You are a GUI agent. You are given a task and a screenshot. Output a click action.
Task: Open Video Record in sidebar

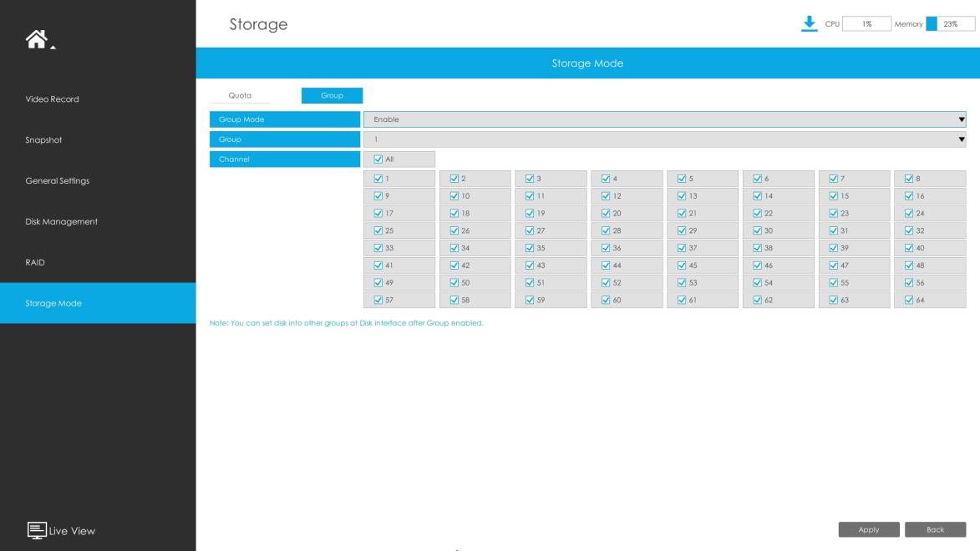(x=53, y=99)
